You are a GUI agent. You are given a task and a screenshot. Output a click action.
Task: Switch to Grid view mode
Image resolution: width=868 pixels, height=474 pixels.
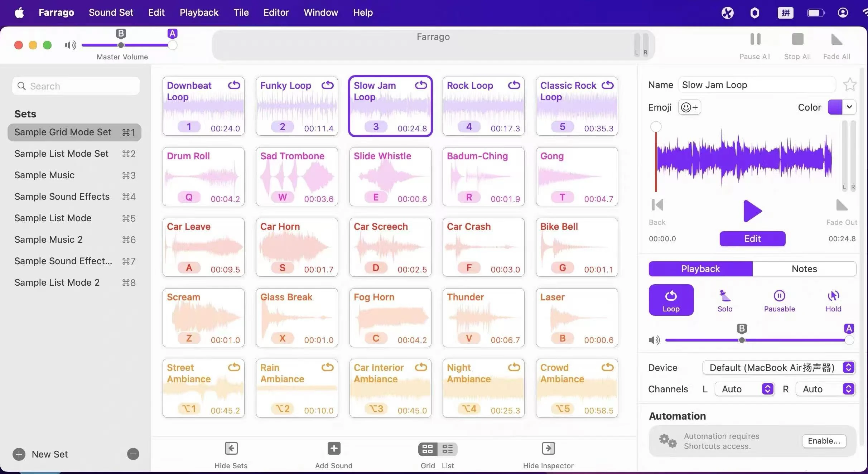pos(428,449)
